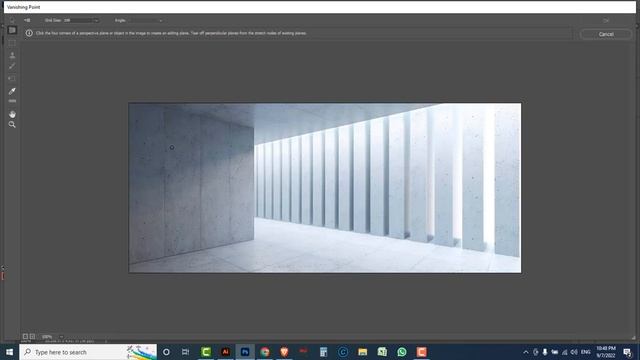Select the Stamp tool
This screenshot has height=360, width=640.
click(12, 55)
